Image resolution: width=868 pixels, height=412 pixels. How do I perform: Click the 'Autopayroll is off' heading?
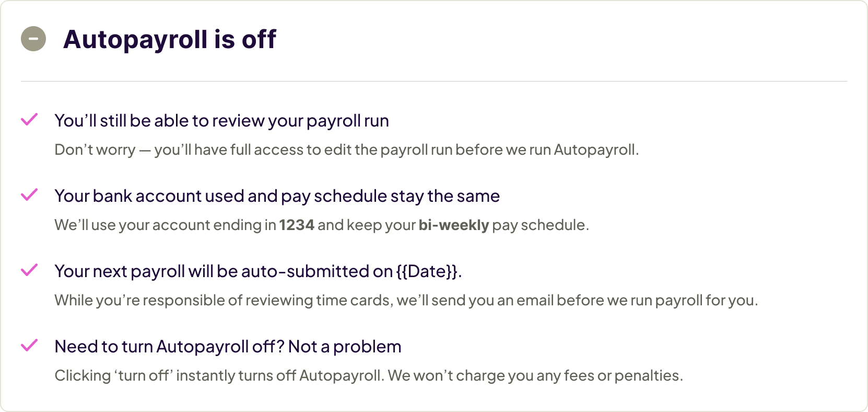click(170, 39)
